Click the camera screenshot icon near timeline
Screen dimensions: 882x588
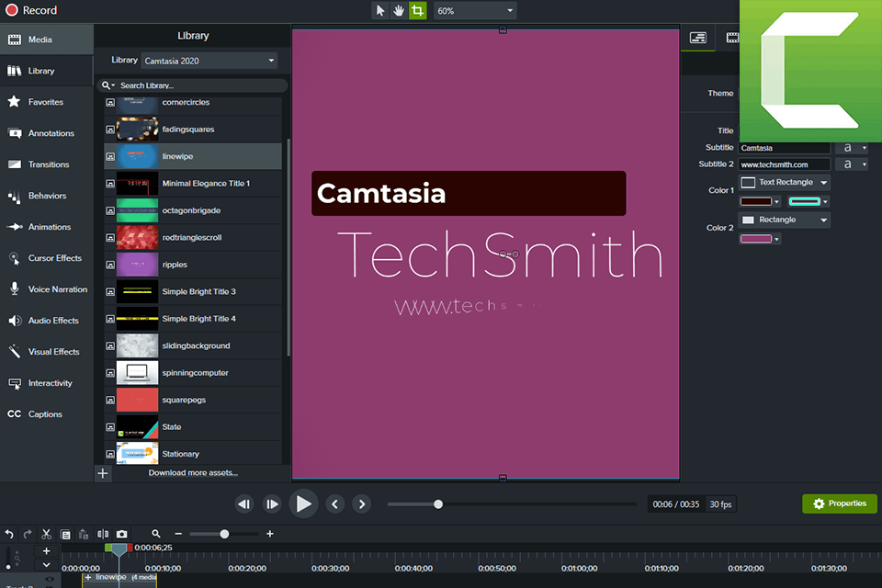click(x=122, y=534)
